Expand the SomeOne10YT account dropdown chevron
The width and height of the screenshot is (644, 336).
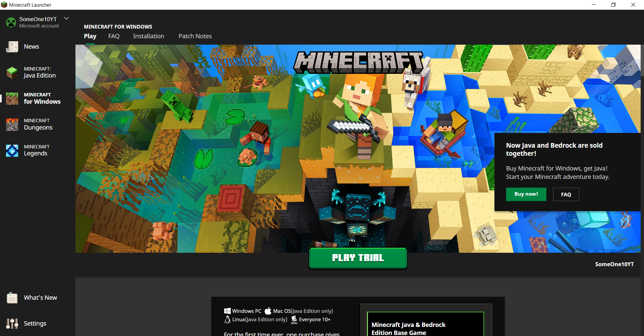[x=66, y=18]
